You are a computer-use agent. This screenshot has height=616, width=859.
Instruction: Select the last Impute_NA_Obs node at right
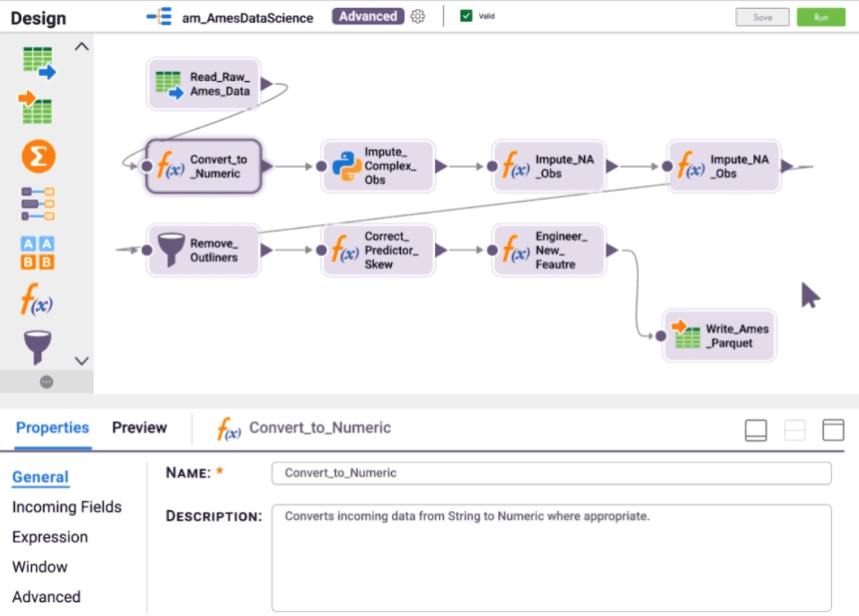[x=723, y=166]
